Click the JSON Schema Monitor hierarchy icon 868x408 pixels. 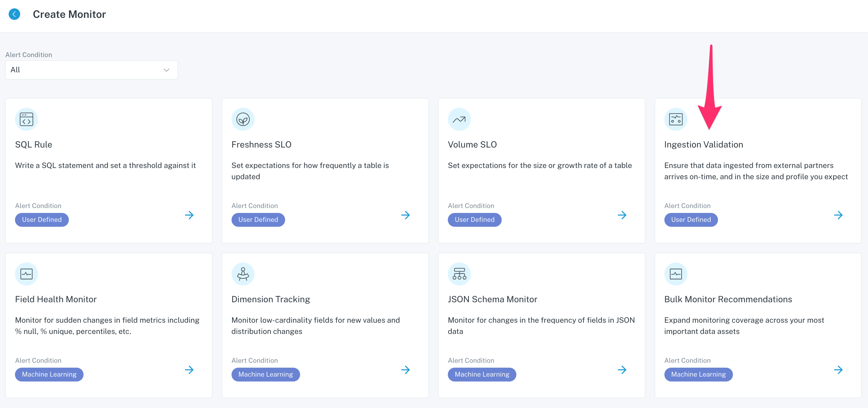tap(459, 274)
